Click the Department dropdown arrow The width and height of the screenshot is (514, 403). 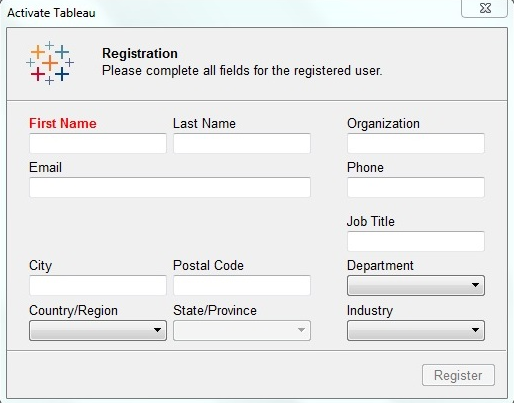coord(475,285)
